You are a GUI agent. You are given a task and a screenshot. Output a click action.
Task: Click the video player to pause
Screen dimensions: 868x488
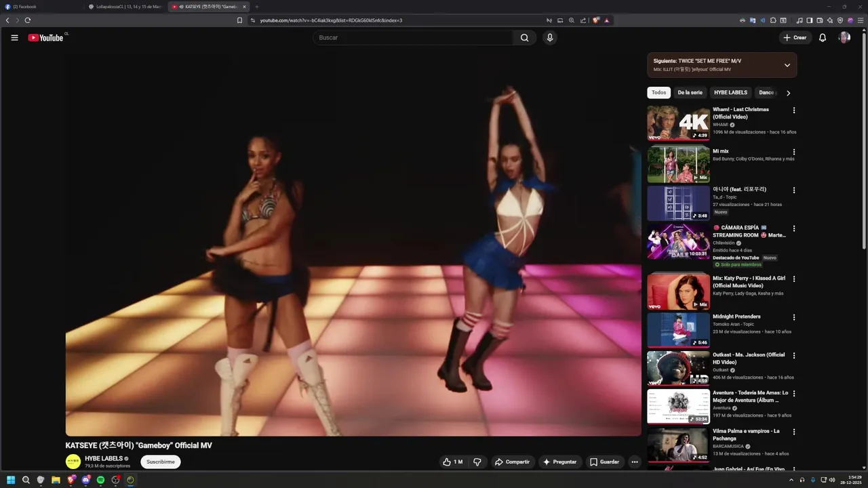(x=353, y=244)
